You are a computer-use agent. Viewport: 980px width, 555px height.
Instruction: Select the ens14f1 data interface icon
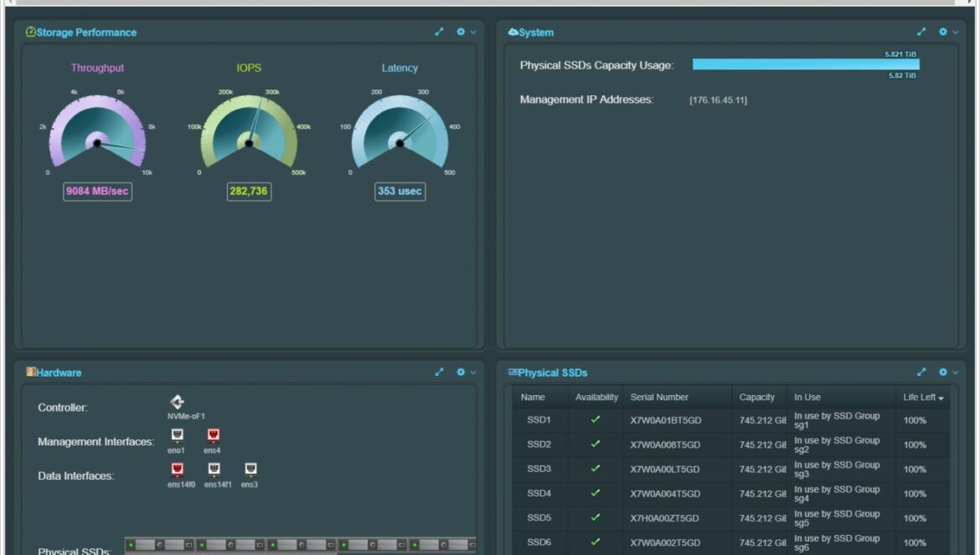[214, 469]
